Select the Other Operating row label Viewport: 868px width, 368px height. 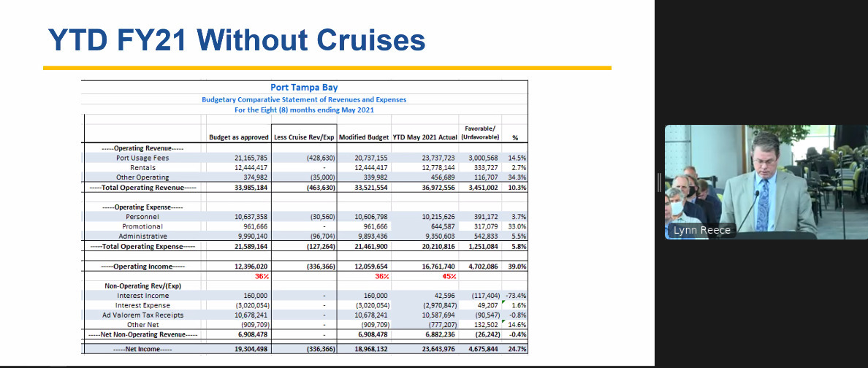[x=142, y=177]
